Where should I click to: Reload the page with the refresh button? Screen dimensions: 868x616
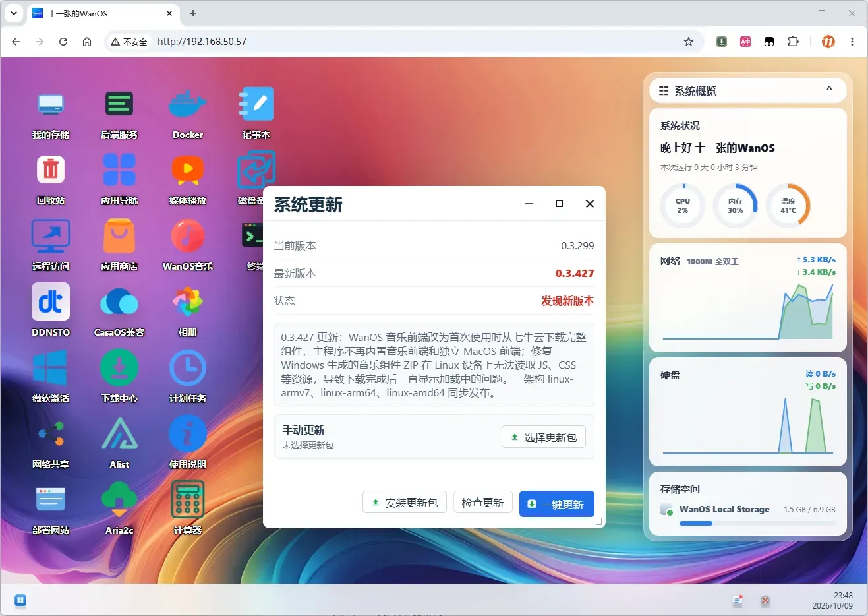63,42
